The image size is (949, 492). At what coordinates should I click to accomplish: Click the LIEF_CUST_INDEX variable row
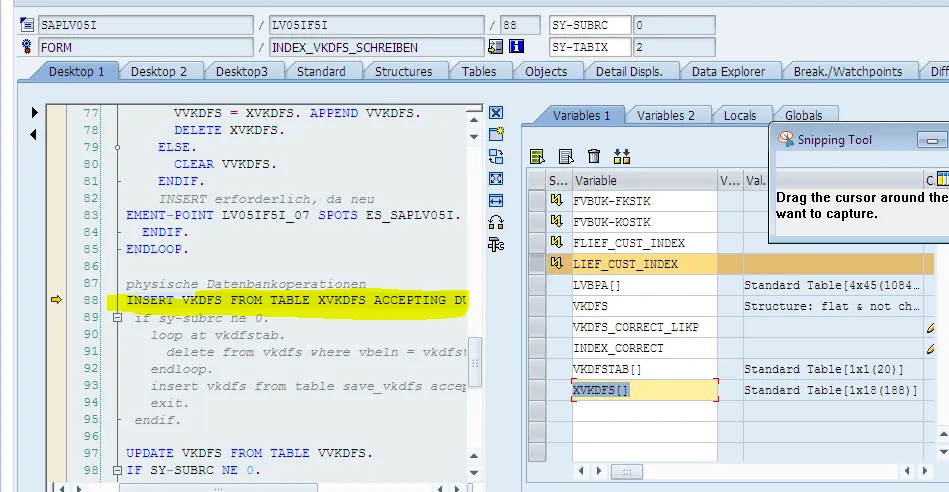(x=644, y=264)
